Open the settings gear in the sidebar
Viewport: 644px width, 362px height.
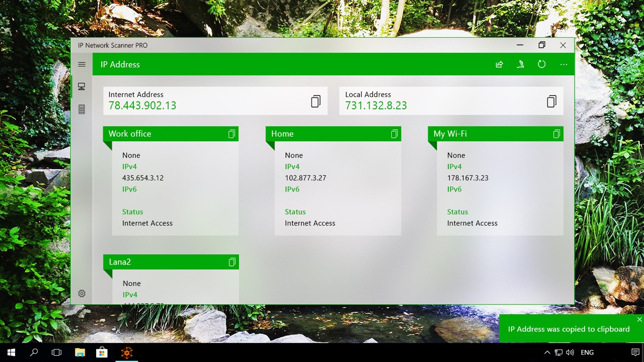pos(81,293)
